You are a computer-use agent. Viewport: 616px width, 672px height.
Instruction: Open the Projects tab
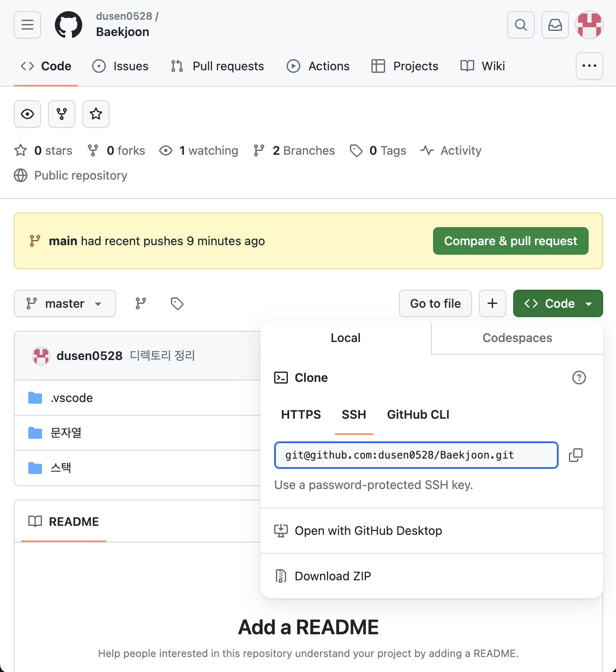pyautogui.click(x=405, y=66)
